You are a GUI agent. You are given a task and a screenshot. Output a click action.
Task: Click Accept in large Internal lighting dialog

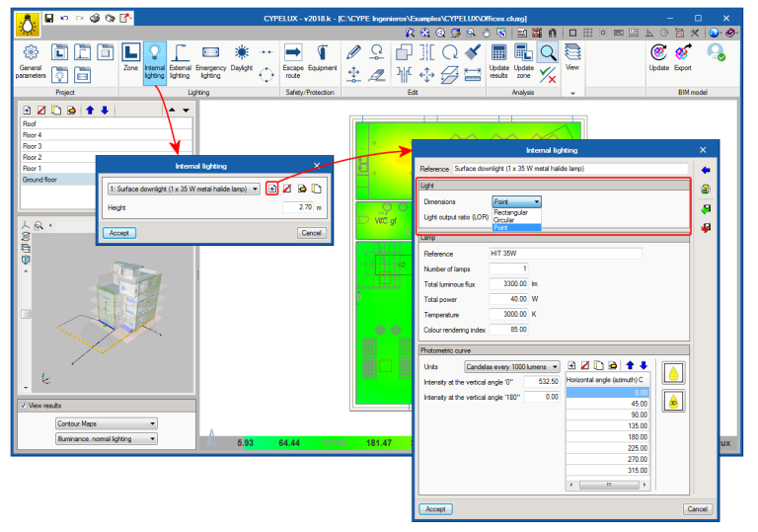(x=434, y=509)
